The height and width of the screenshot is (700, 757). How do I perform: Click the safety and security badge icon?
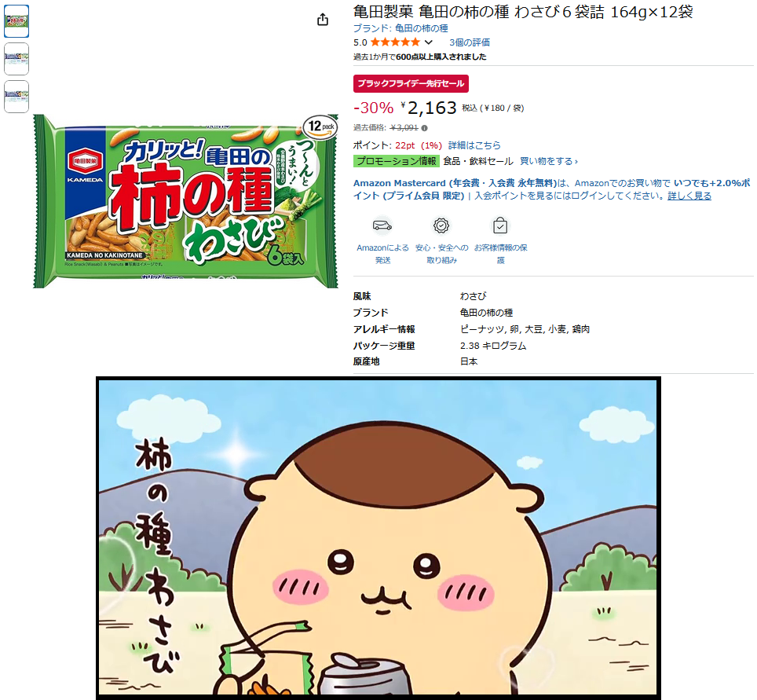tap(441, 225)
